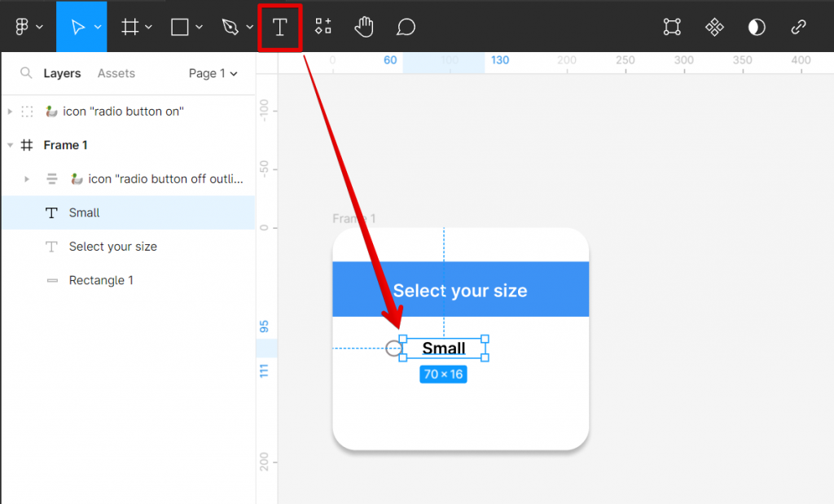Select the Move tool

pos(80,26)
